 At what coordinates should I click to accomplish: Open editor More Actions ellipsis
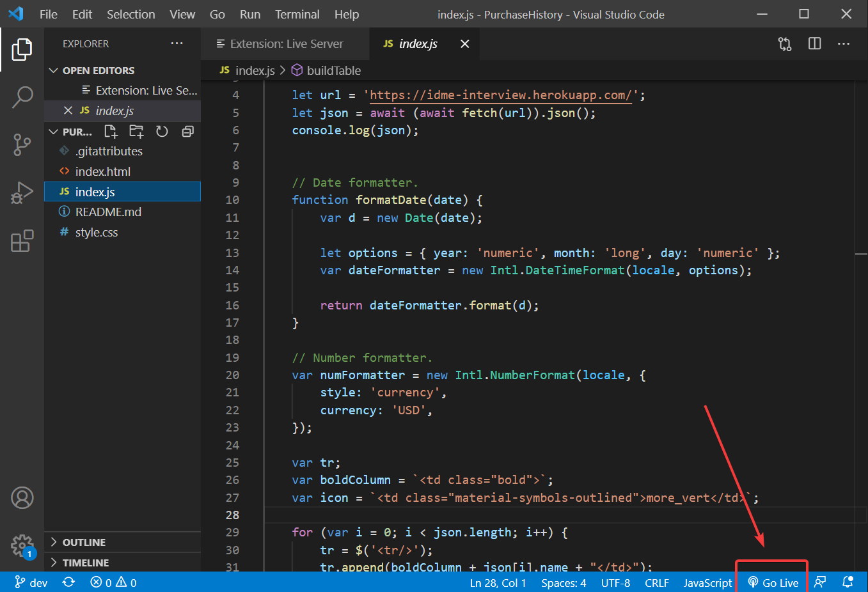coord(844,43)
